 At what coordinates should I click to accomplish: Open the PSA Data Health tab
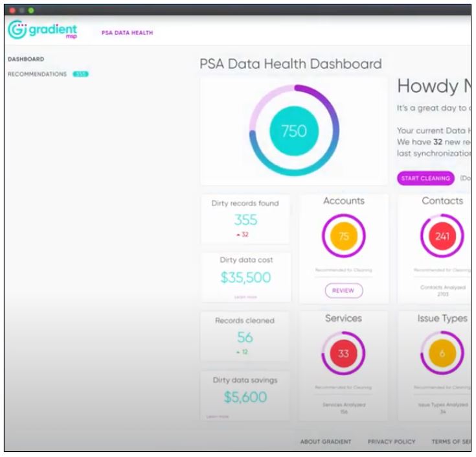pos(127,33)
